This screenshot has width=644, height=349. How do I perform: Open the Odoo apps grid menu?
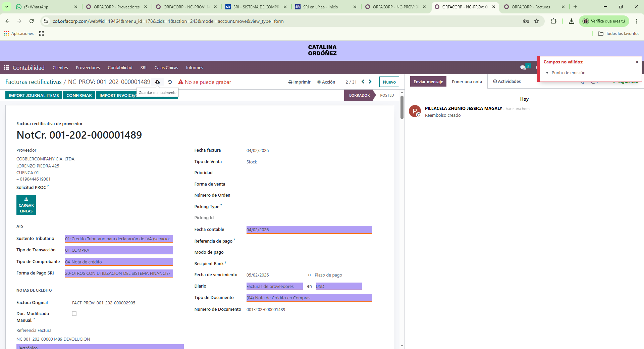[6, 67]
